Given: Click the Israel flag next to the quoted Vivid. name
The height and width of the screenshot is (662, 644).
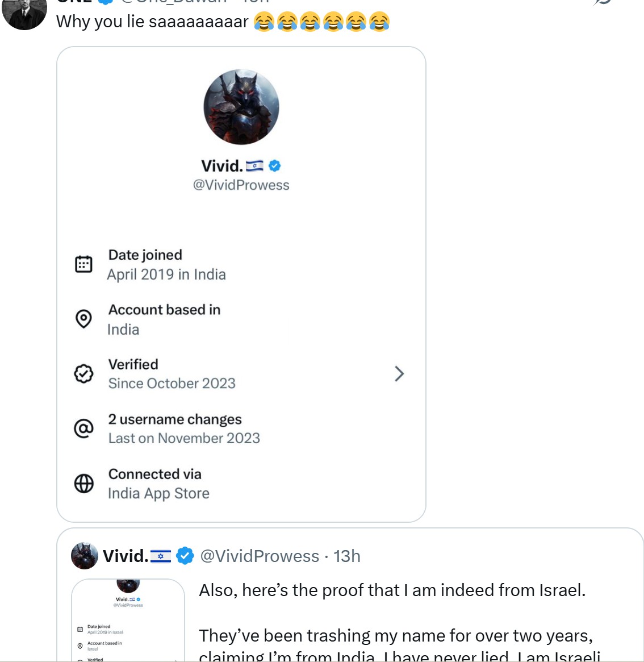Looking at the screenshot, I should 161,556.
